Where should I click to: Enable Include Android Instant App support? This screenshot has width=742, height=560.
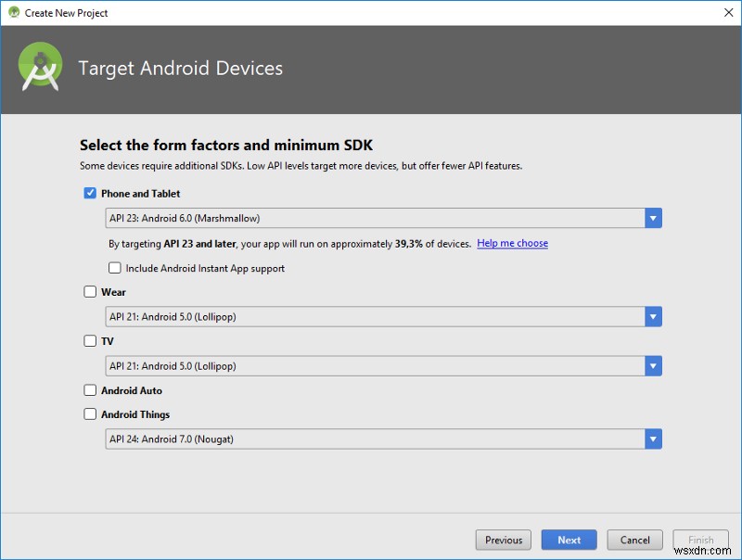click(115, 268)
